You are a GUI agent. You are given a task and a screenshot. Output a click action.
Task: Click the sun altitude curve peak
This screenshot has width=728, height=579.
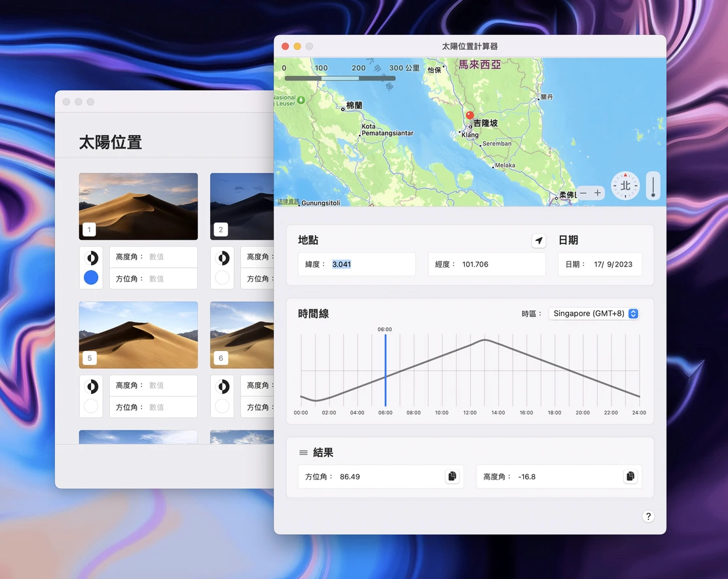[x=484, y=340]
